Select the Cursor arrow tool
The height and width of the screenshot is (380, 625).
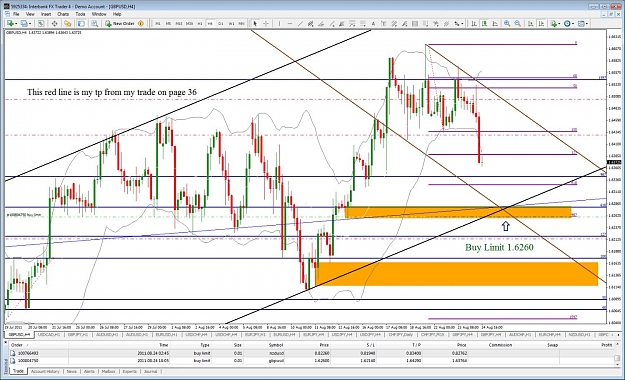pos(255,24)
